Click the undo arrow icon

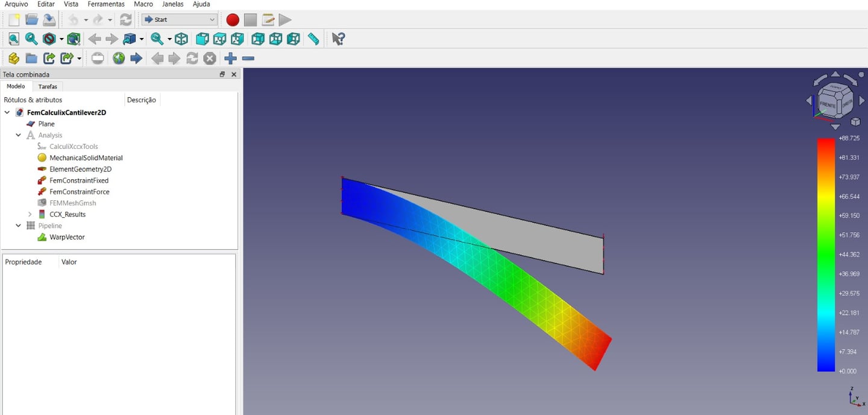coord(73,19)
